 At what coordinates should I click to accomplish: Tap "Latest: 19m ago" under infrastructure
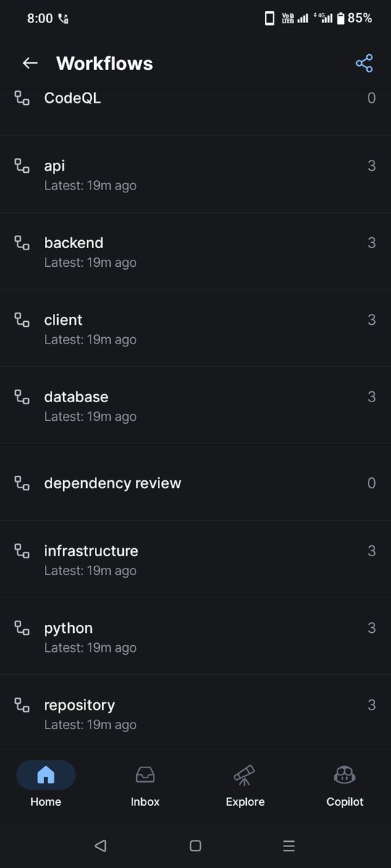(90, 571)
